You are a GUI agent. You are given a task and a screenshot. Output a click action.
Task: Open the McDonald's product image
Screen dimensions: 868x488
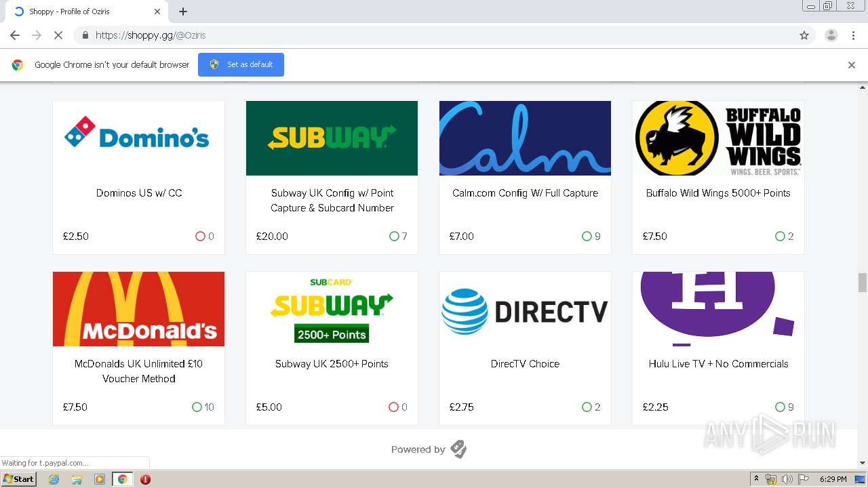[138, 309]
